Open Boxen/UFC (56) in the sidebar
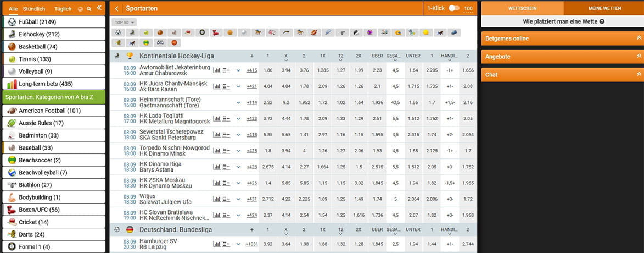 (54, 210)
